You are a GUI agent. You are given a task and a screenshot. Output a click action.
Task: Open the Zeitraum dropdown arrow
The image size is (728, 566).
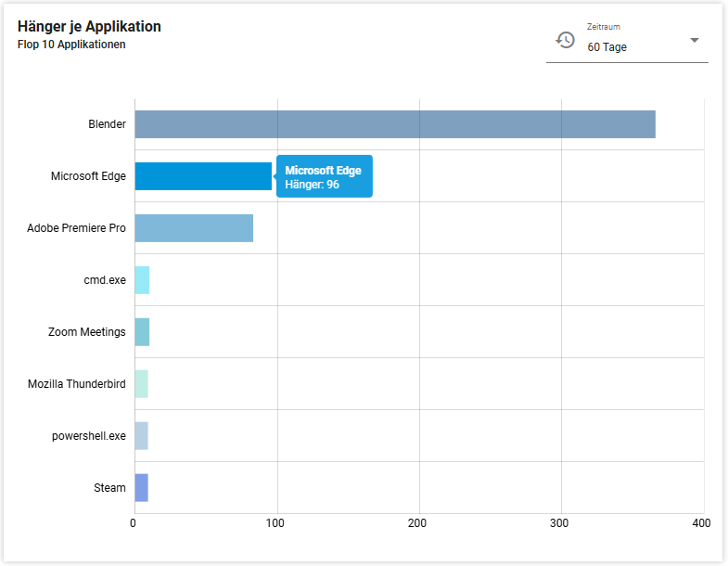[x=694, y=40]
